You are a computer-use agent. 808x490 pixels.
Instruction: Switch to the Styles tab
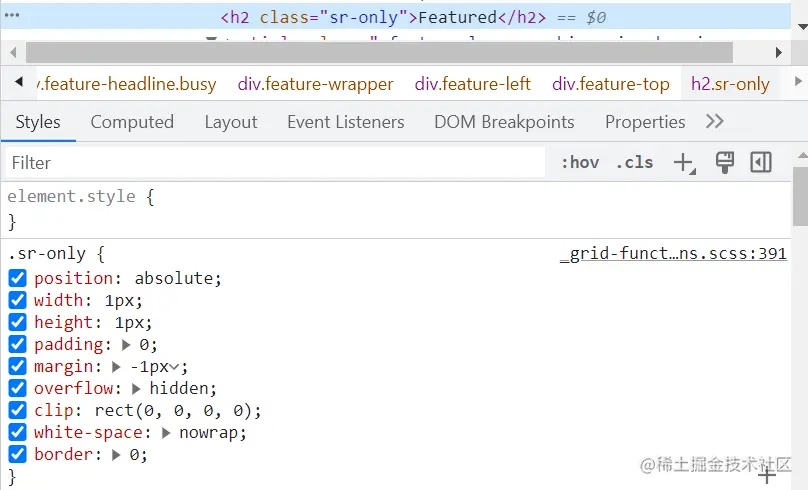coord(38,122)
